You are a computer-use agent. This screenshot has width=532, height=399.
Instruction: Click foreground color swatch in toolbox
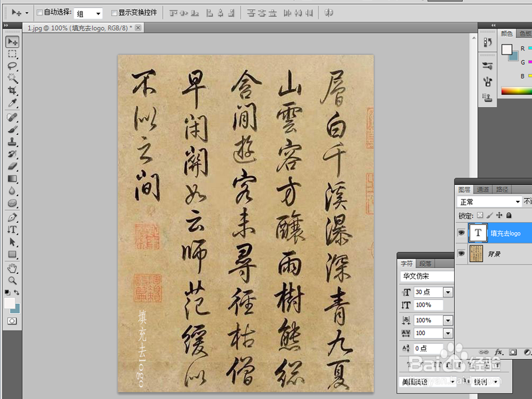[x=9, y=303]
